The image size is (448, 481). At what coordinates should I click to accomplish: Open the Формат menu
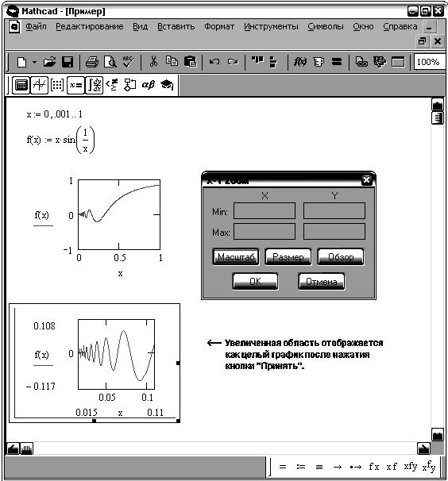(219, 27)
